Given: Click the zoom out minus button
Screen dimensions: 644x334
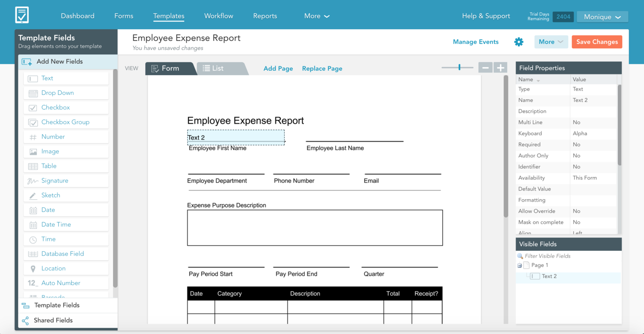Looking at the screenshot, I should tap(485, 67).
